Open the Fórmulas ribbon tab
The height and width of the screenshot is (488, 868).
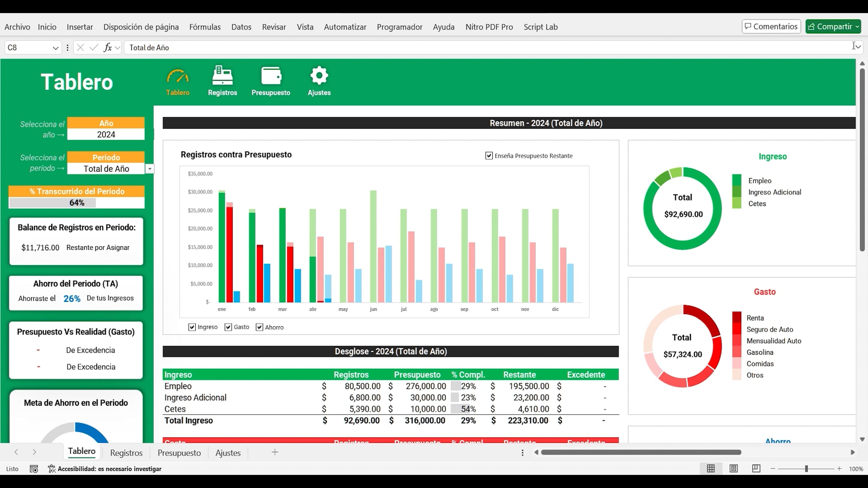[x=205, y=27]
